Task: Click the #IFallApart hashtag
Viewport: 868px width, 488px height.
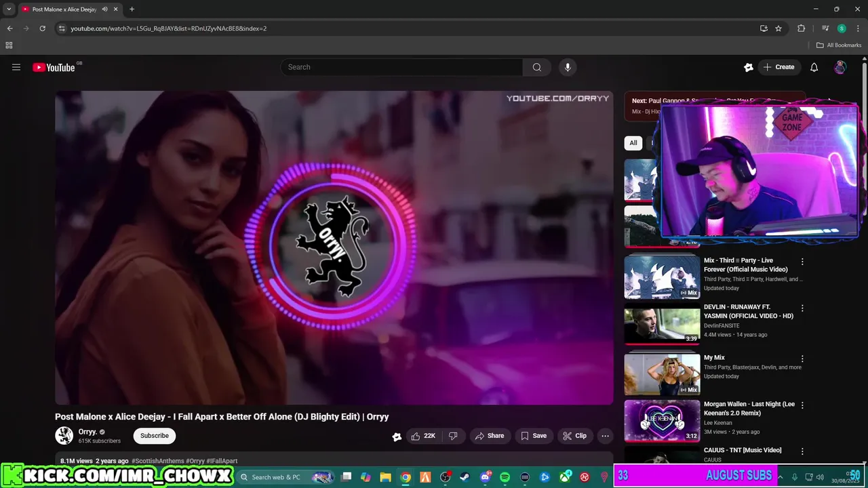Action: pyautogui.click(x=222, y=461)
